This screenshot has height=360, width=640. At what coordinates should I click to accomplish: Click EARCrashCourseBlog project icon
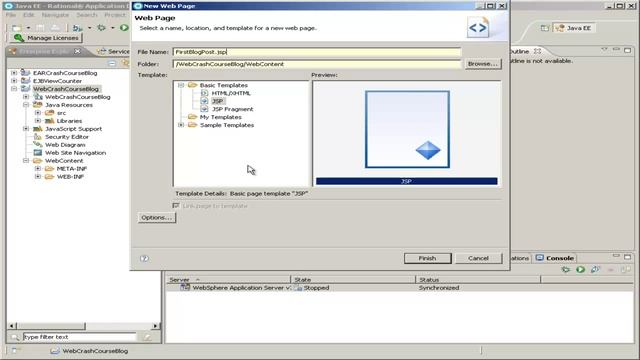click(x=26, y=73)
